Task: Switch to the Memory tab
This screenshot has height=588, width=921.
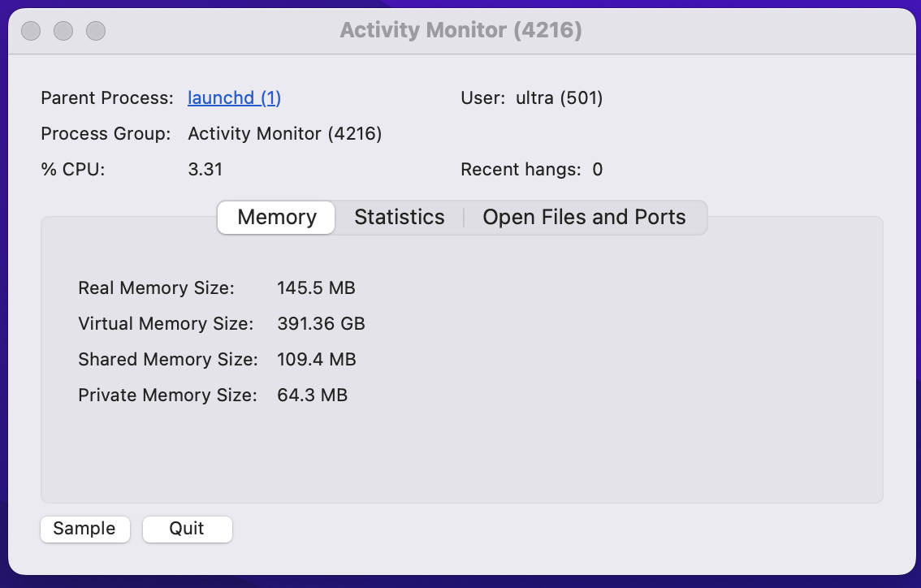Action: point(276,218)
